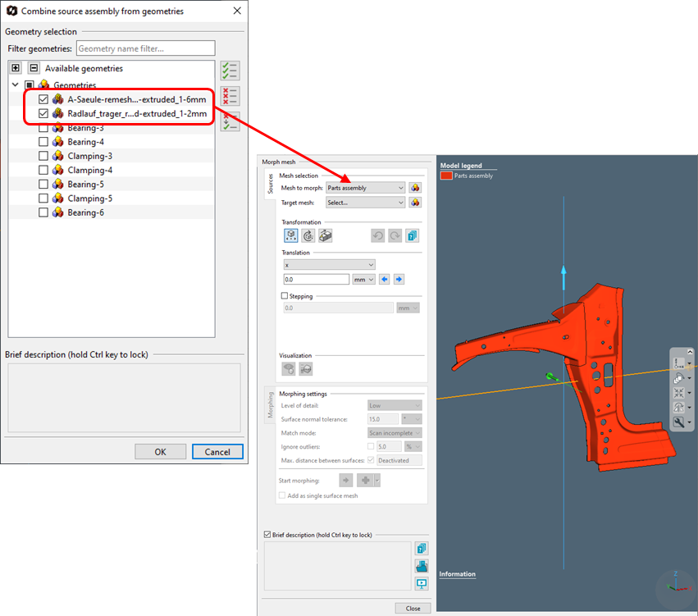Image resolution: width=698 pixels, height=616 pixels.
Task: Click the Surface normal tolerance 15.0 field
Action: [383, 419]
